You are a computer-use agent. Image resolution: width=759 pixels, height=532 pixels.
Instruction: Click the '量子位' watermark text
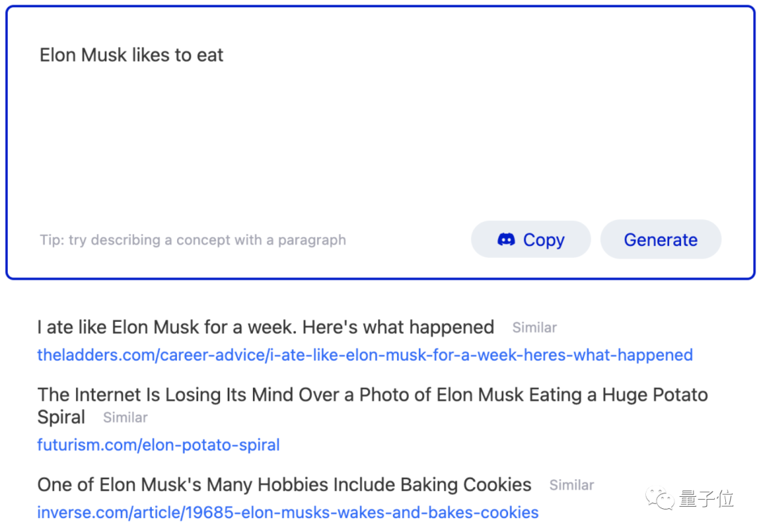[706, 498]
